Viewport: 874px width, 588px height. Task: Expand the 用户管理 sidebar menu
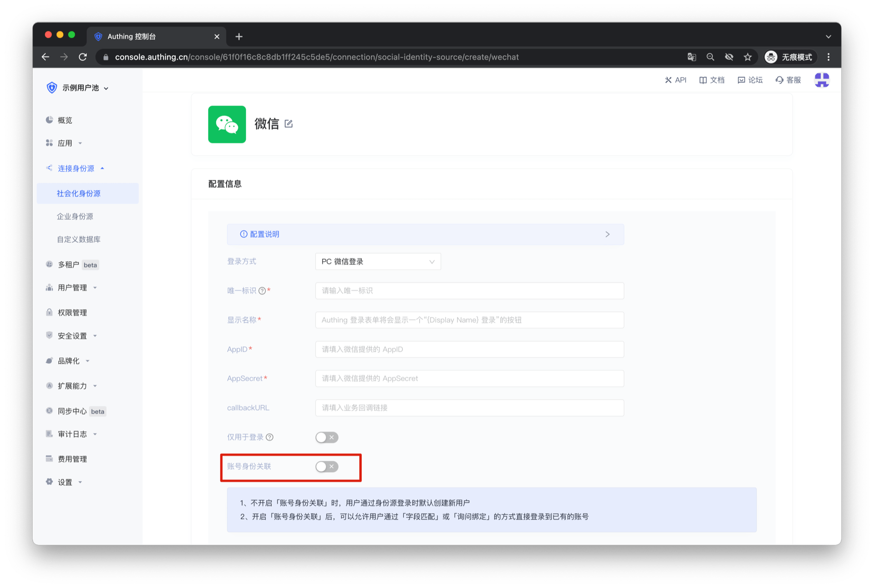[72, 288]
